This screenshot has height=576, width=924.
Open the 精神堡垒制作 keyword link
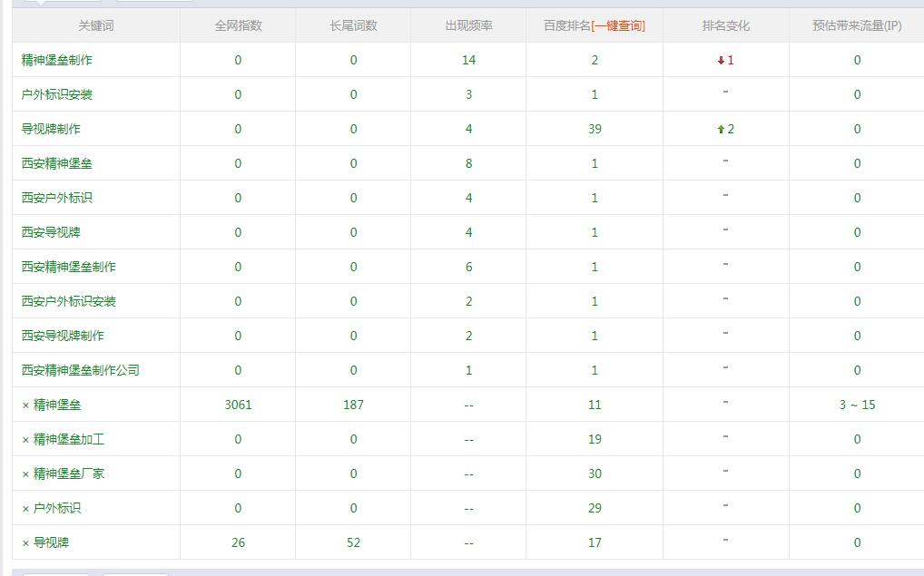[56, 61]
